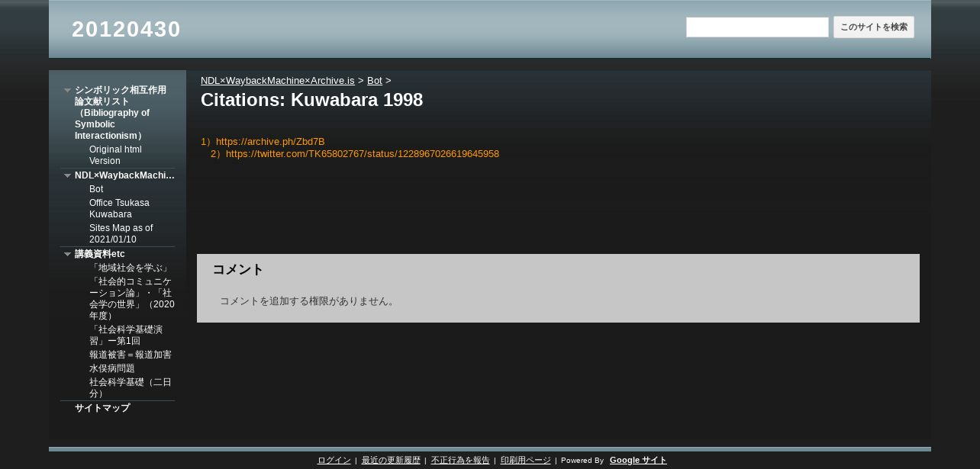Open 「社会科学基礎演習」ー第1回 page

[x=126, y=335]
